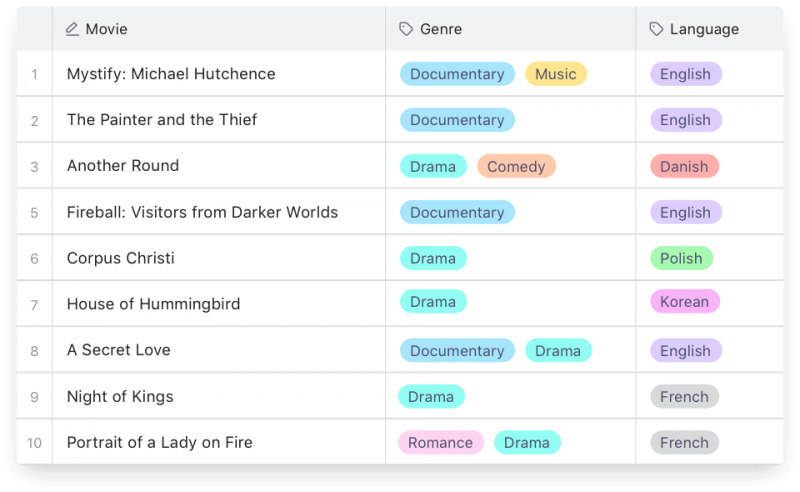Click the orange Comedy genre tag
800x492 pixels.
click(516, 166)
